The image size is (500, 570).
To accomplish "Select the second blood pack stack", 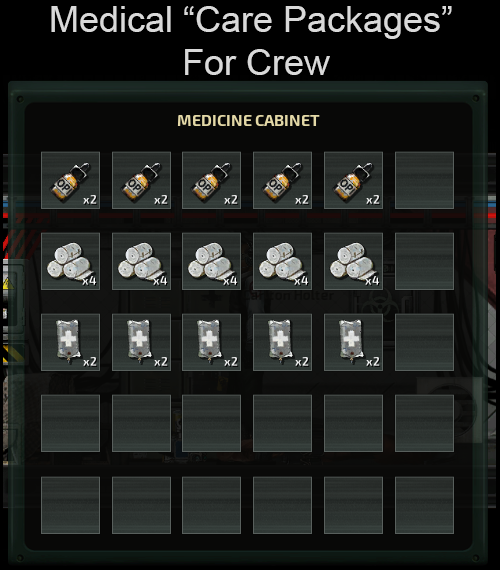I will (x=141, y=342).
